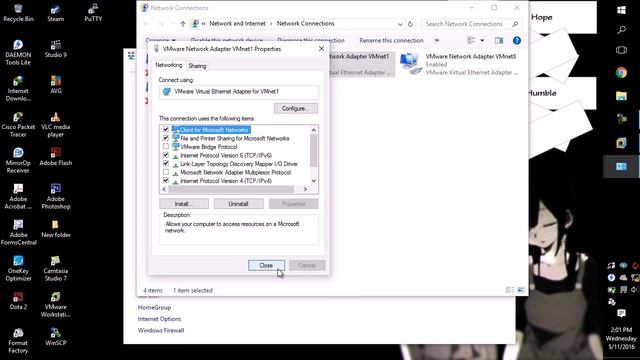
Task: Open Format Factory icon
Action: pyautogui.click(x=18, y=340)
